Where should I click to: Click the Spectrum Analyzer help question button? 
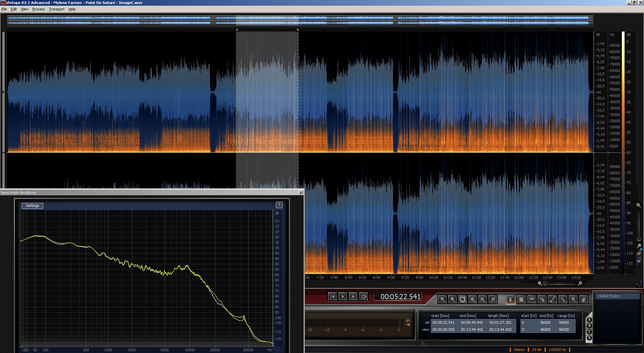279,205
